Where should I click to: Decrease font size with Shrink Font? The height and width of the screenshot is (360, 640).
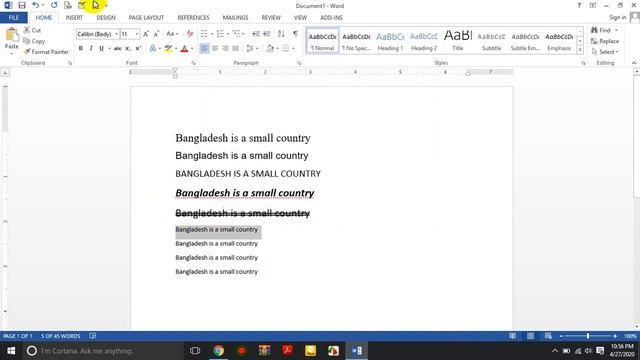pos(156,34)
